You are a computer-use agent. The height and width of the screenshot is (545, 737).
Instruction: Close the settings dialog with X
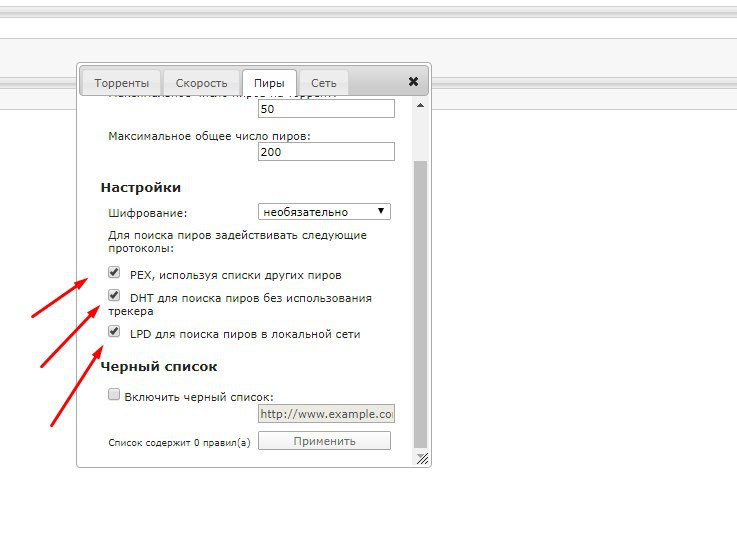(x=413, y=82)
